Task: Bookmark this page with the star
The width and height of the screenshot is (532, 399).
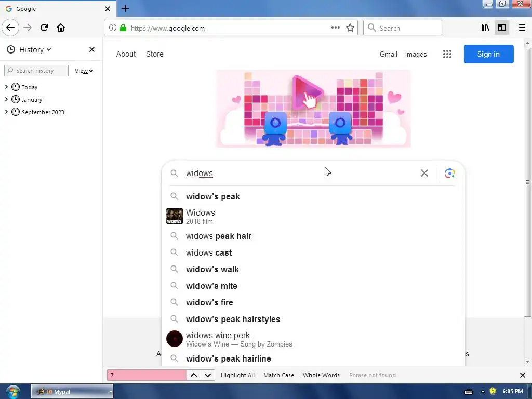Action: pos(350,28)
